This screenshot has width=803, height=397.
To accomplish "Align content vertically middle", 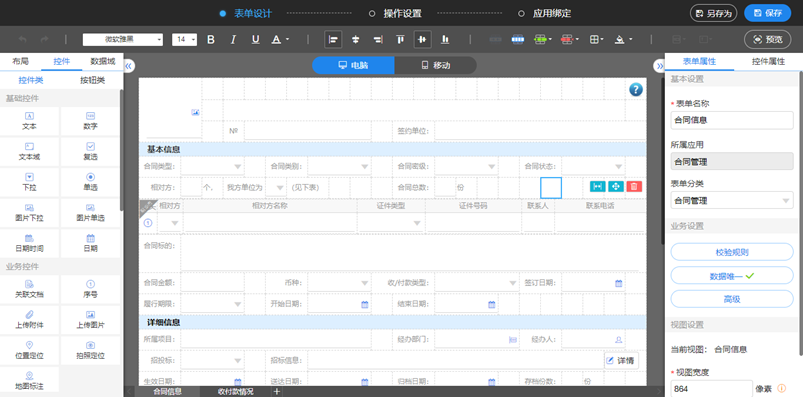I will click(422, 39).
